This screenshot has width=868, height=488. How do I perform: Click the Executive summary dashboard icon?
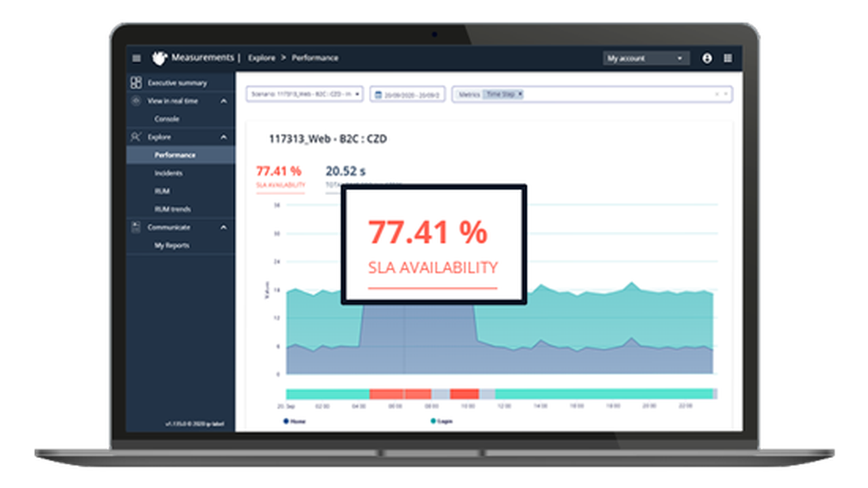tap(136, 83)
